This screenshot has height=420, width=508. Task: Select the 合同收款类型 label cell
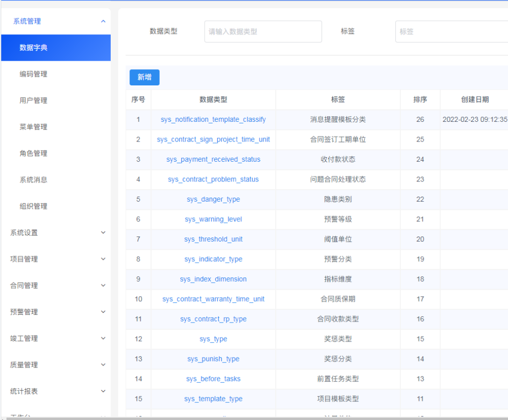(x=338, y=319)
